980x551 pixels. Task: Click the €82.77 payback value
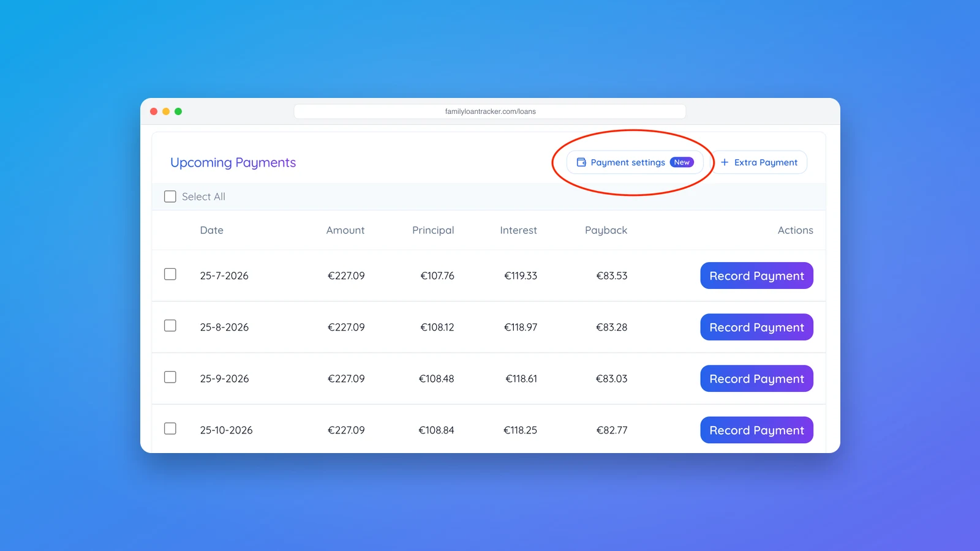[612, 430]
